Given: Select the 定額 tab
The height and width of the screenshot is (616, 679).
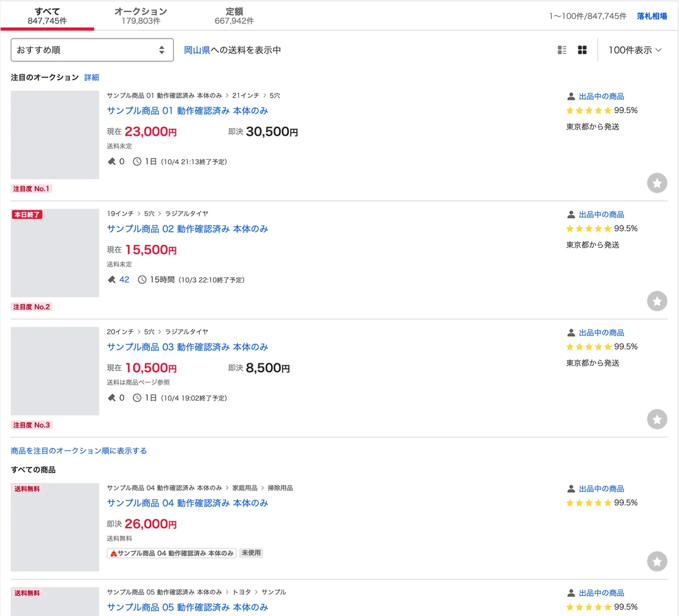Looking at the screenshot, I should coord(235,16).
